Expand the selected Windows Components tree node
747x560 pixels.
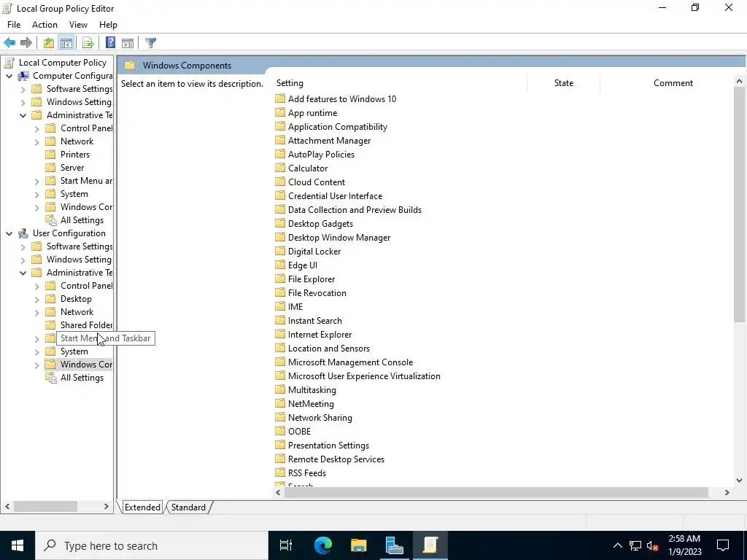pos(36,365)
